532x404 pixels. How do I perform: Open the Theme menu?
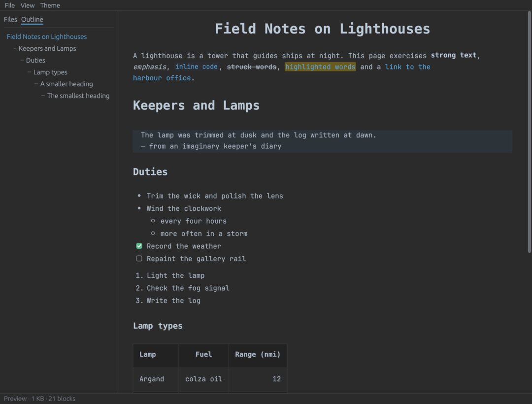[x=50, y=5]
